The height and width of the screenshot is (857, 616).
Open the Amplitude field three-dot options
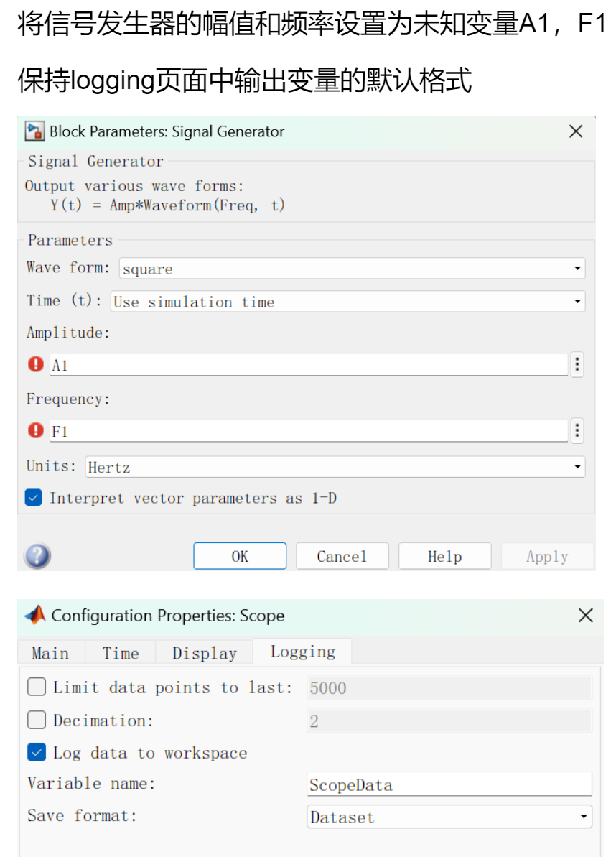pos(577,365)
